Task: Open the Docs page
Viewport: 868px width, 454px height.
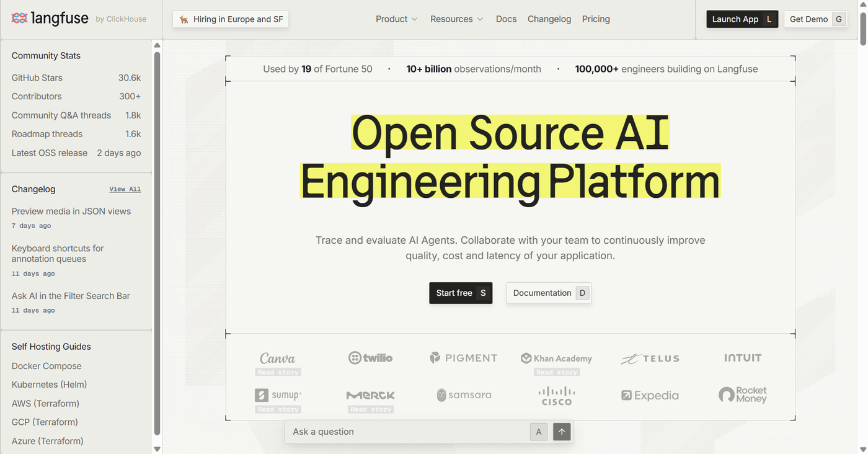Action: tap(506, 19)
